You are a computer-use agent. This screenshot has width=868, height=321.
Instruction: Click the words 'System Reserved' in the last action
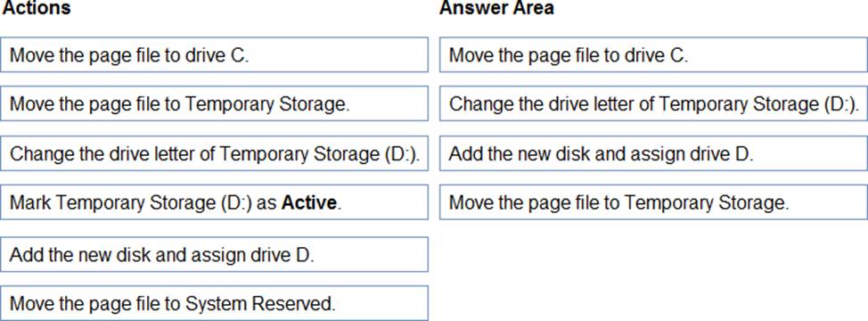tap(259, 304)
